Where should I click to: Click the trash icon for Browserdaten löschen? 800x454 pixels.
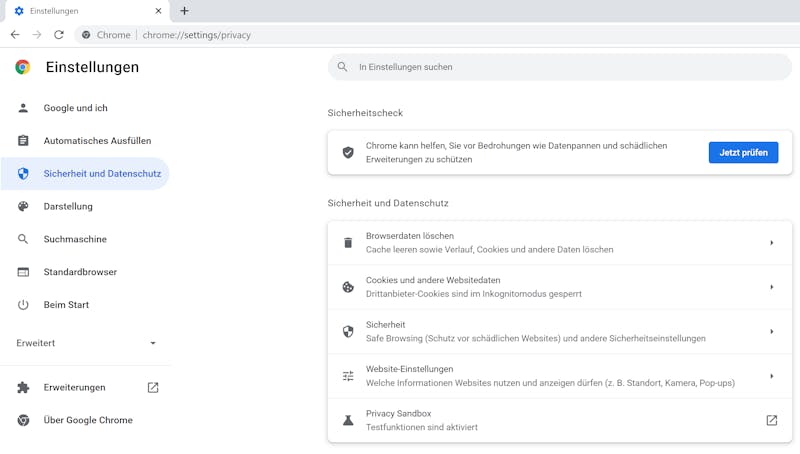point(348,243)
